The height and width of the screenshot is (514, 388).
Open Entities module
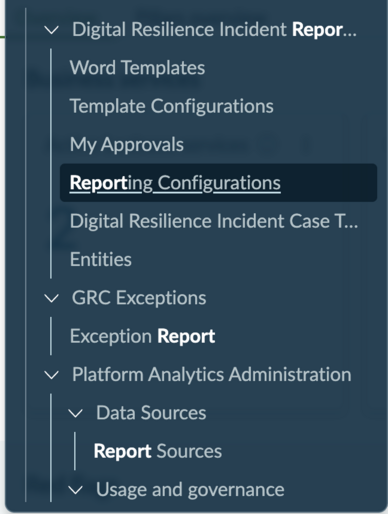tap(101, 259)
